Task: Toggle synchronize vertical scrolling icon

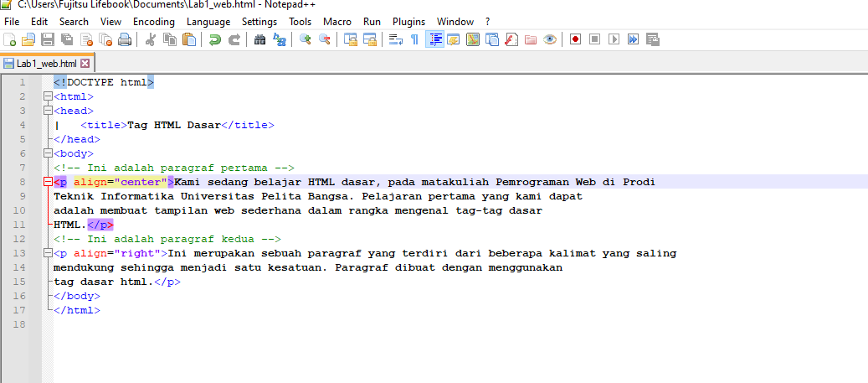Action: (x=351, y=39)
